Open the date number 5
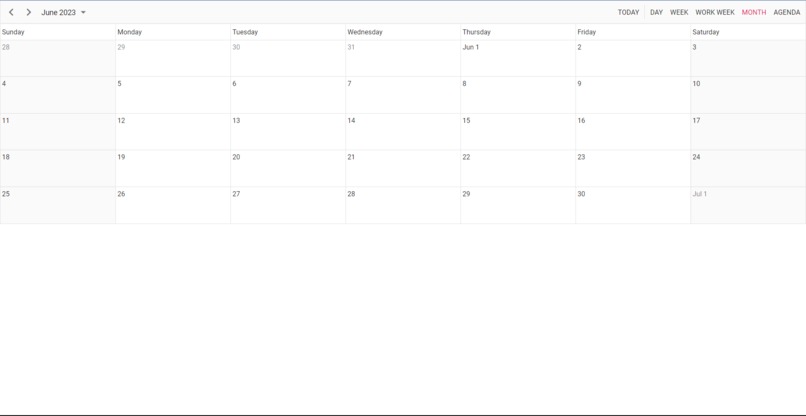 (x=119, y=84)
